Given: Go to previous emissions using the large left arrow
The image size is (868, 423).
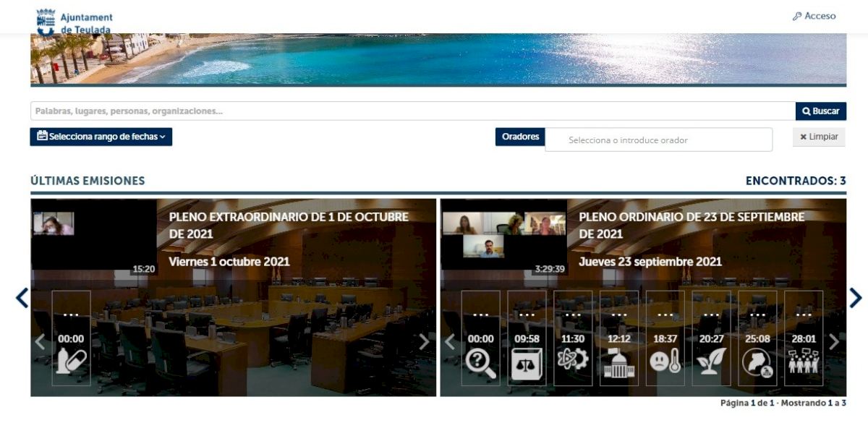Looking at the screenshot, I should click(22, 298).
